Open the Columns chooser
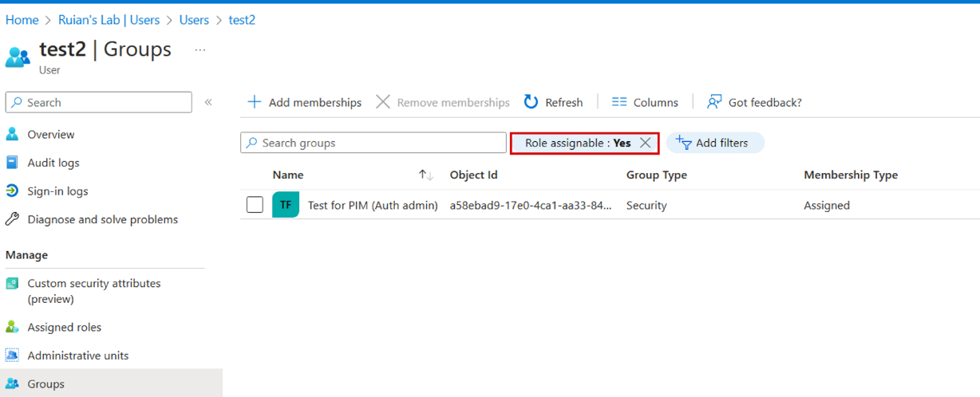The width and height of the screenshot is (980, 397). (x=645, y=102)
